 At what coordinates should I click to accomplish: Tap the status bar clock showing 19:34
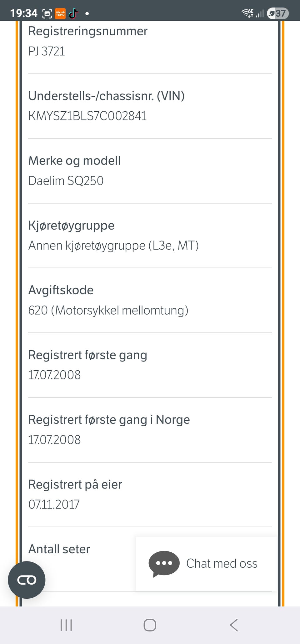click(24, 13)
